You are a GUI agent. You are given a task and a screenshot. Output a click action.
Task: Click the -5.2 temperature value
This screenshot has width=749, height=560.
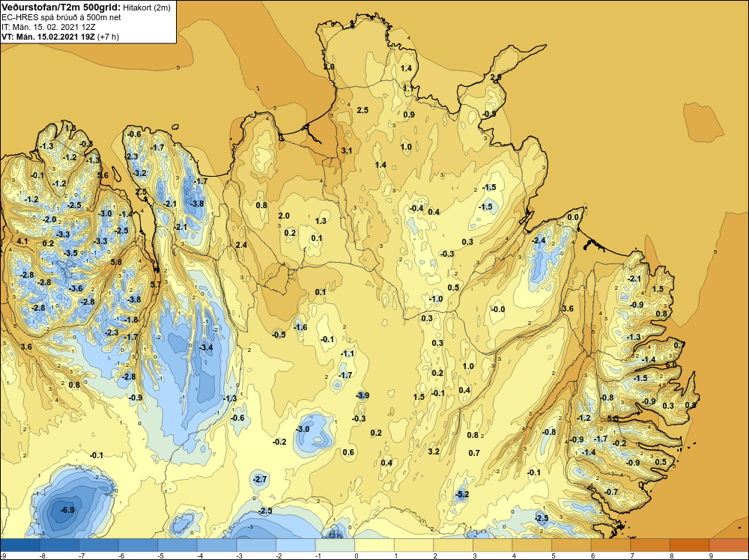click(462, 495)
